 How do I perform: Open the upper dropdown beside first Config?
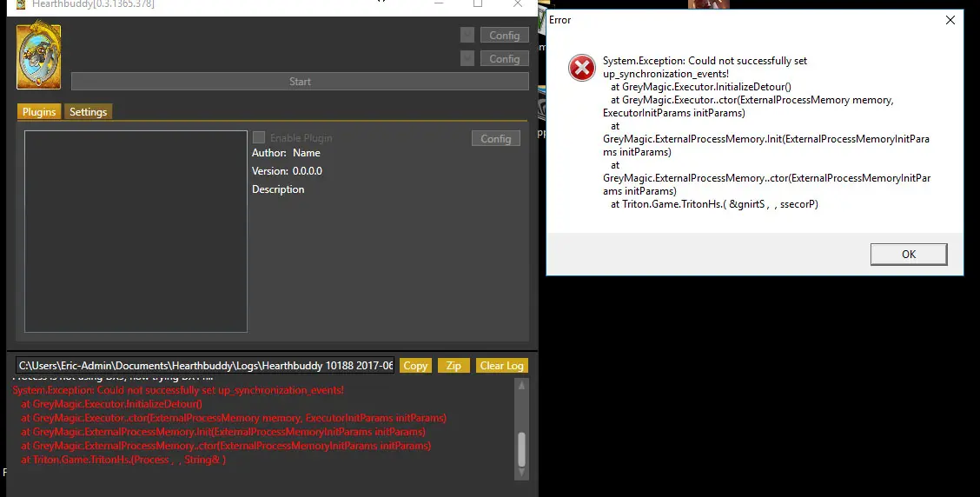click(467, 35)
